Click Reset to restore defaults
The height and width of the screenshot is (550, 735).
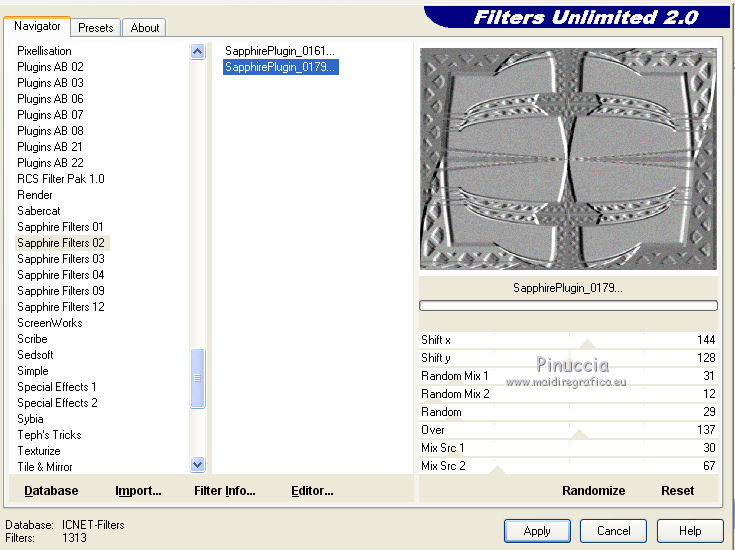click(x=677, y=490)
